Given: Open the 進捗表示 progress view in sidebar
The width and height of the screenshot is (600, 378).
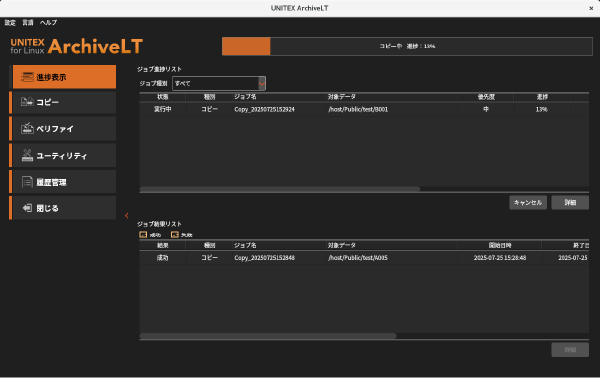Looking at the screenshot, I should [x=64, y=77].
